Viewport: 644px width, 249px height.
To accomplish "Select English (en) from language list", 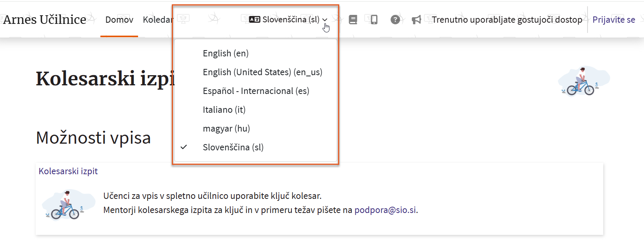I will (x=226, y=53).
